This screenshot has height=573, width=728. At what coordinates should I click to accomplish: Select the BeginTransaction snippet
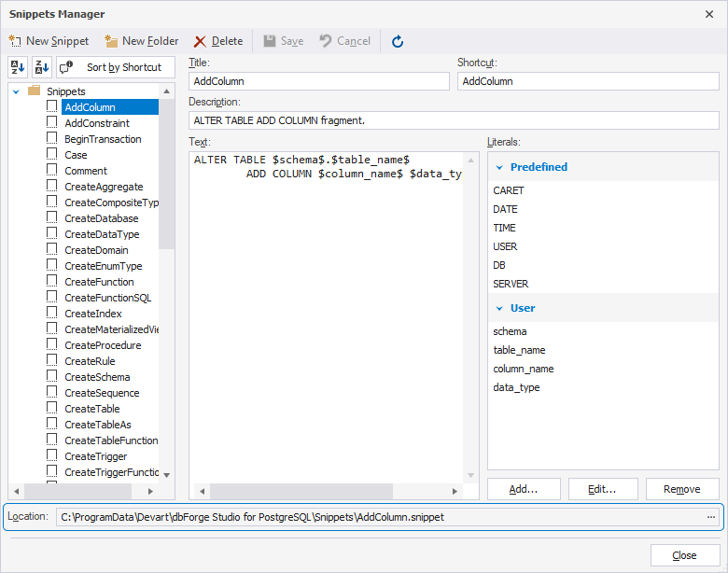(x=103, y=139)
